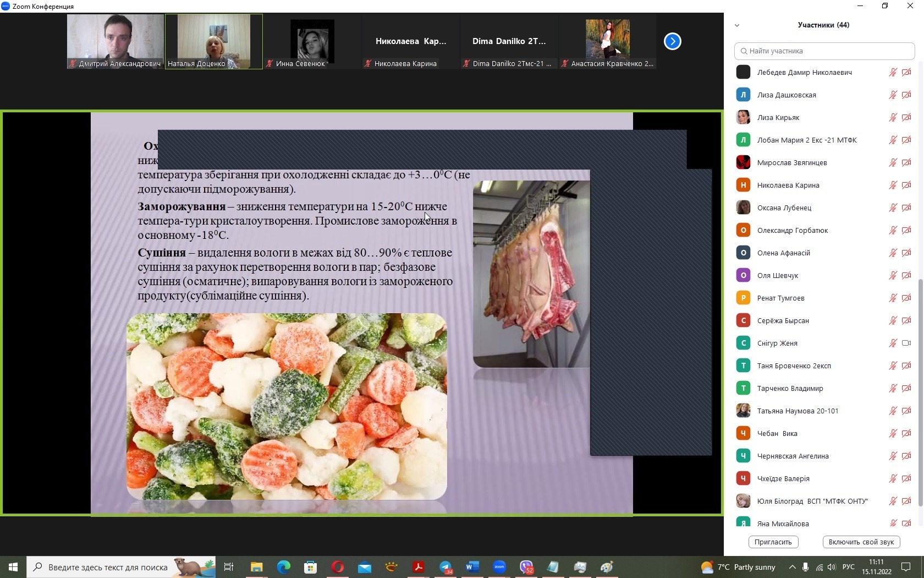
Task: Click Чхеїдзе Валерія camera-off icon
Action: coord(906,478)
